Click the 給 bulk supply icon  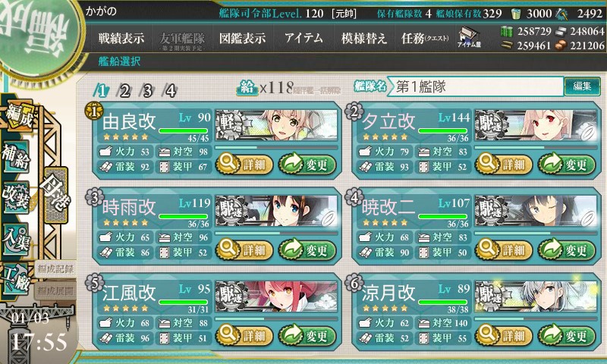click(247, 88)
